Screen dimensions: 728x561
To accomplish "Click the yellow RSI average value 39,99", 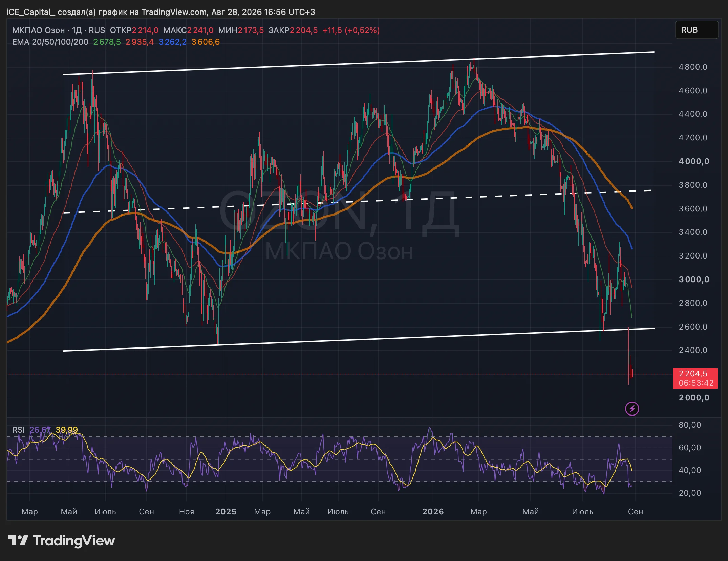I will tap(67, 430).
